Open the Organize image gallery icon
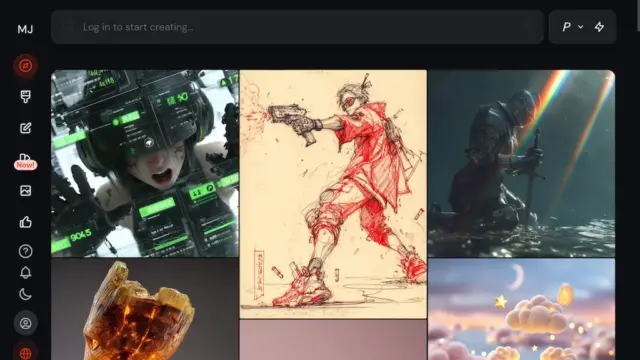 point(25,191)
